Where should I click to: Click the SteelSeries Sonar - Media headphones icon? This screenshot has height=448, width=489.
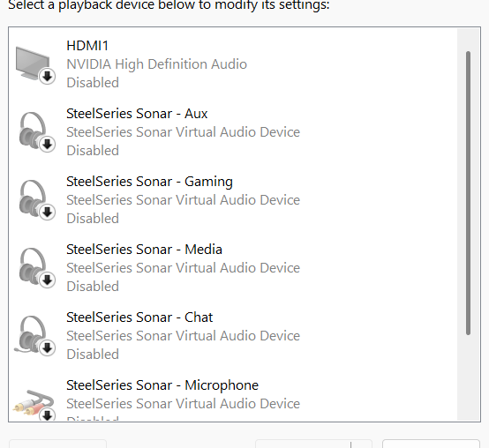(x=36, y=268)
